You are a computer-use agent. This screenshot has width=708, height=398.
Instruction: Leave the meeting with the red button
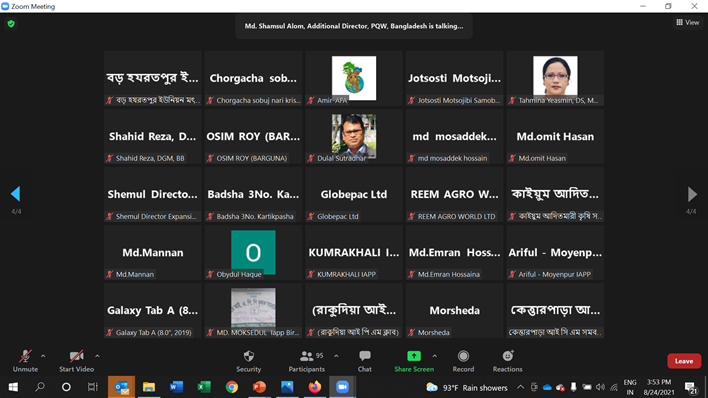tap(684, 361)
